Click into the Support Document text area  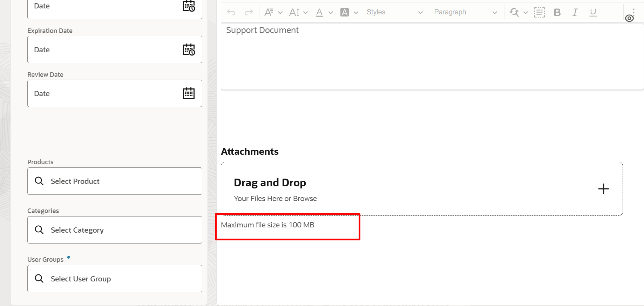coord(432,56)
